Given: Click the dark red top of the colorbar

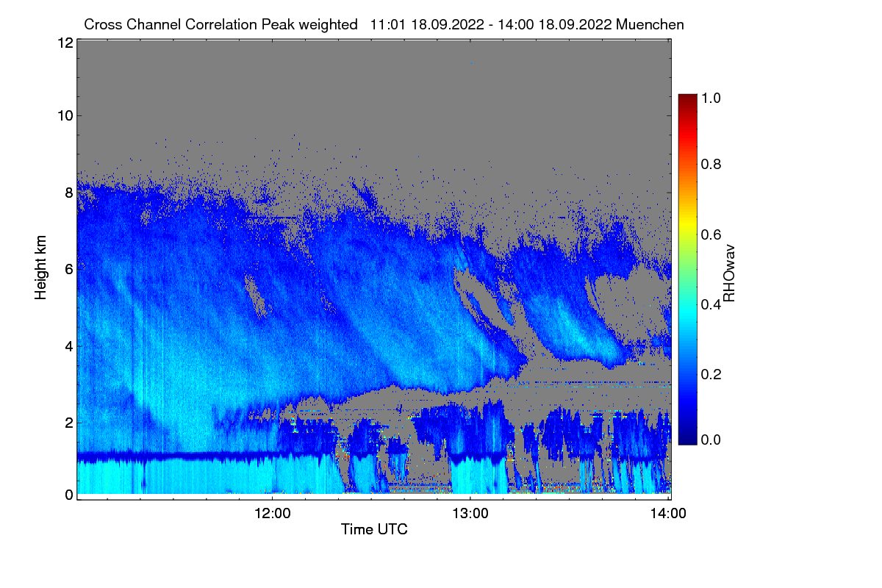Looking at the screenshot, I should click(x=687, y=99).
